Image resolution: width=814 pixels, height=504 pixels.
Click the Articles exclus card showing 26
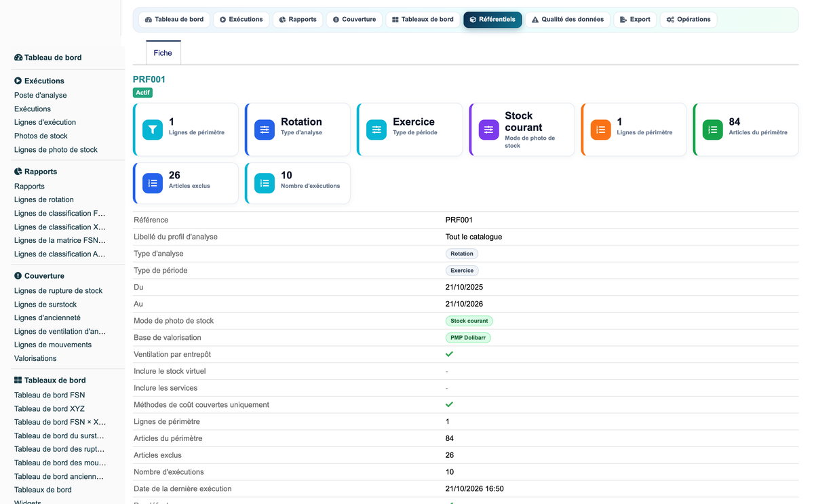click(186, 183)
